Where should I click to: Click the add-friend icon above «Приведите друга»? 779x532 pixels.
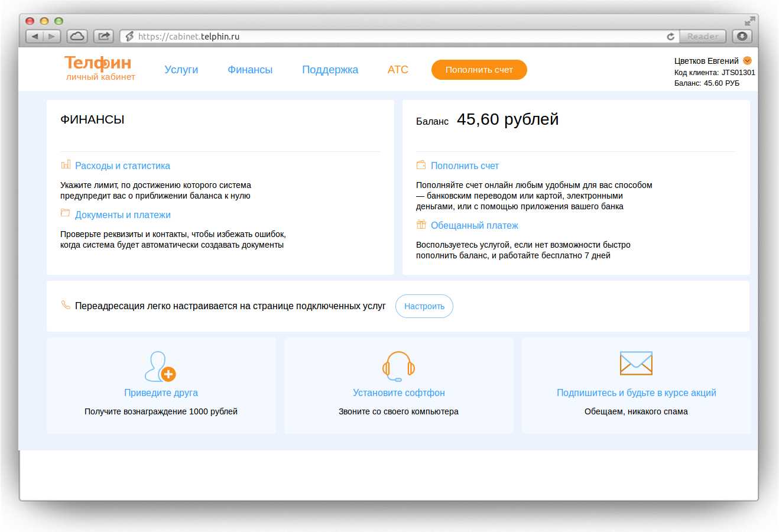(x=160, y=365)
